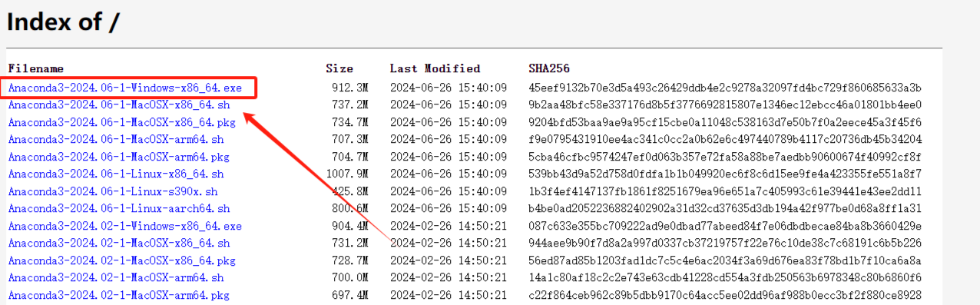The width and height of the screenshot is (980, 305).
Task: Click the hash starting with 9204bfd53baa
Action: pos(725,122)
